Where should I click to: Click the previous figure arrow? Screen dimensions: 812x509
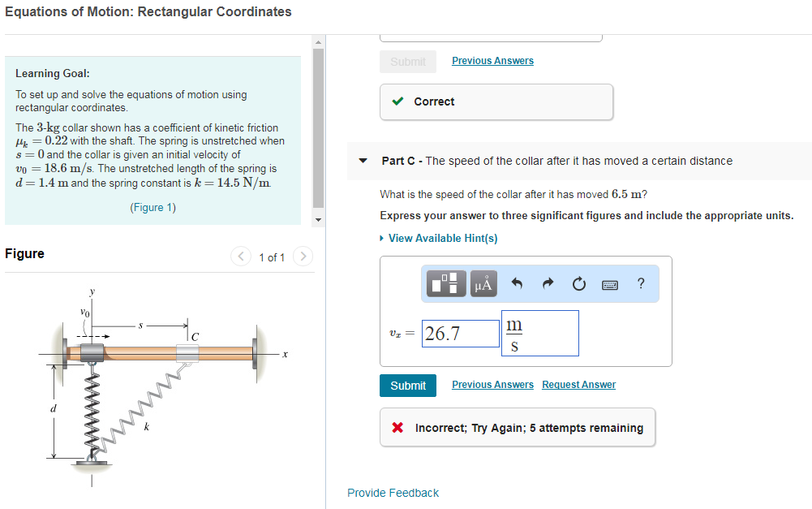click(240, 256)
